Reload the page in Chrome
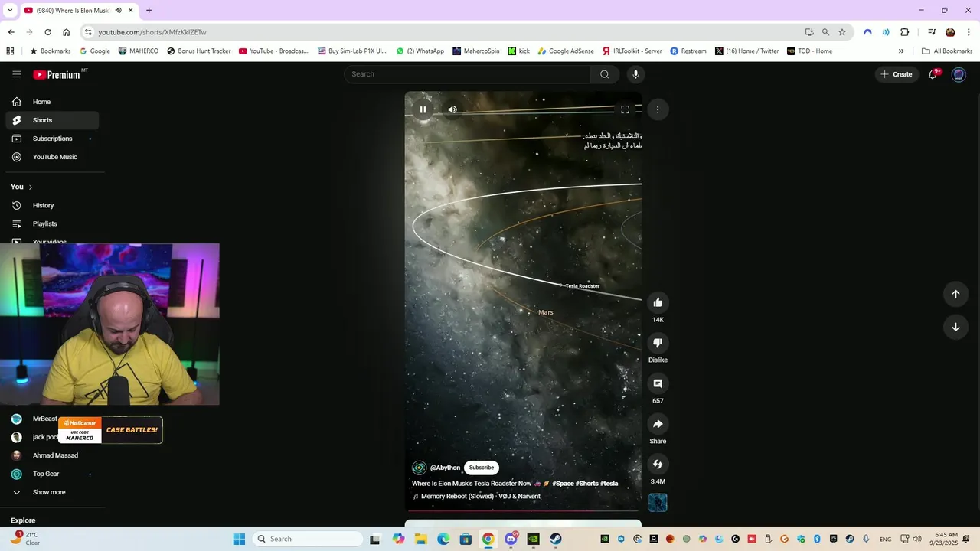This screenshot has width=980, height=551. 47,32
